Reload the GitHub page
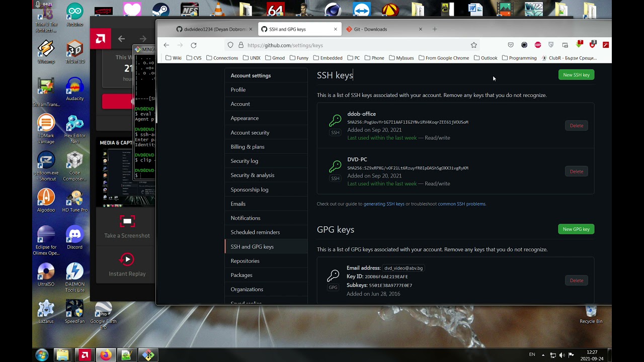 click(x=193, y=45)
